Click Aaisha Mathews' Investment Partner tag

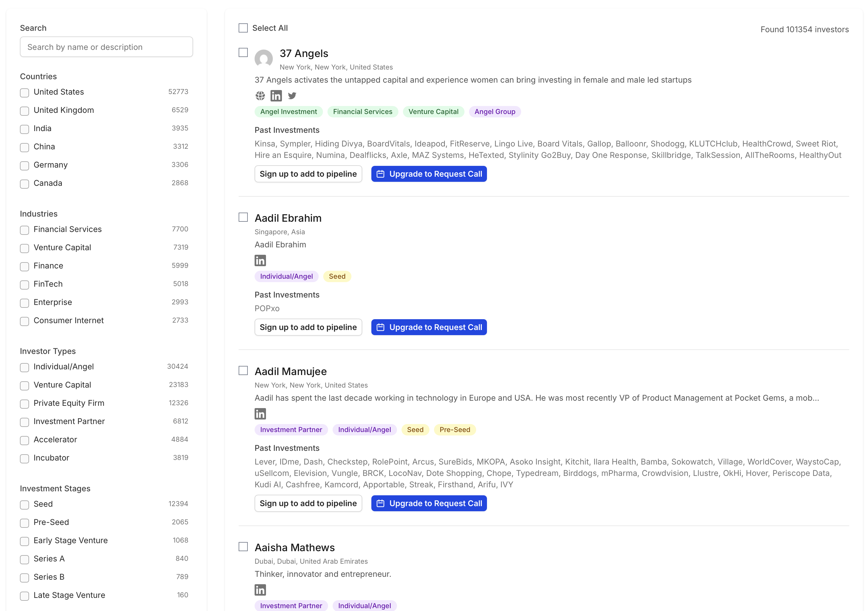pos(291,606)
